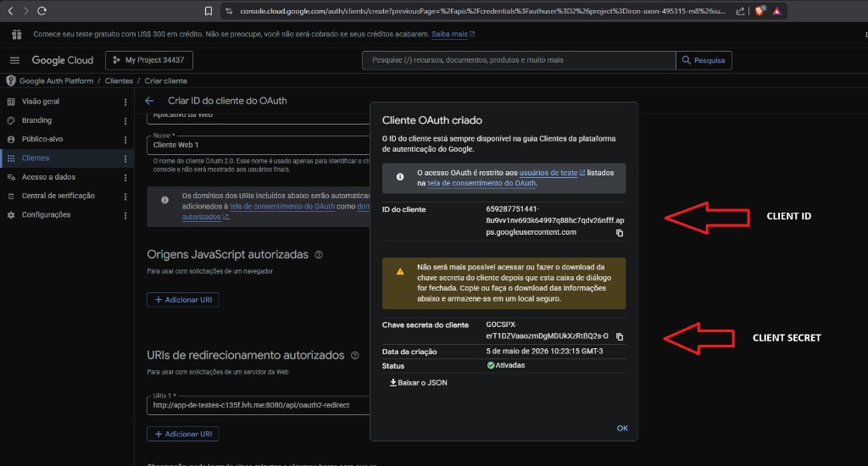Viewport: 868px width, 466px height.
Task: Click the site settings icon in address bar
Action: 229,11
